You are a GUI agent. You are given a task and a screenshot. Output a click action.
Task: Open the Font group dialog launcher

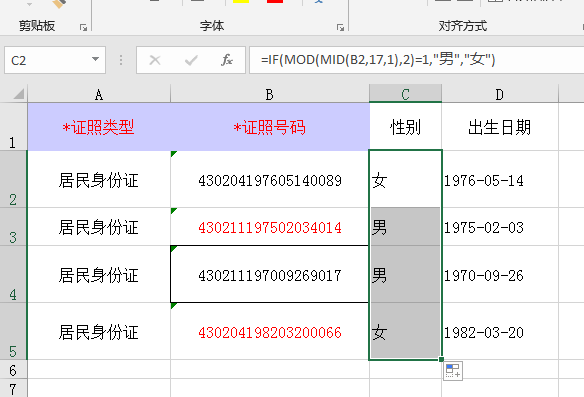[340, 27]
